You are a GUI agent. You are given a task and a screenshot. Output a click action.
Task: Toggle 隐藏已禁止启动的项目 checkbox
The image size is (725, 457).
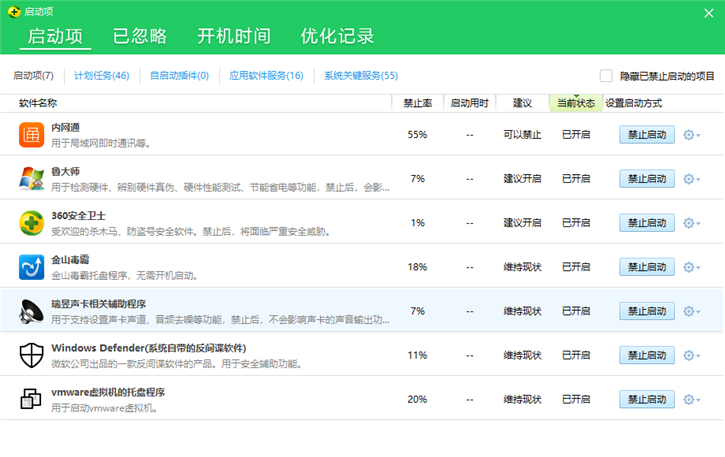tap(606, 76)
